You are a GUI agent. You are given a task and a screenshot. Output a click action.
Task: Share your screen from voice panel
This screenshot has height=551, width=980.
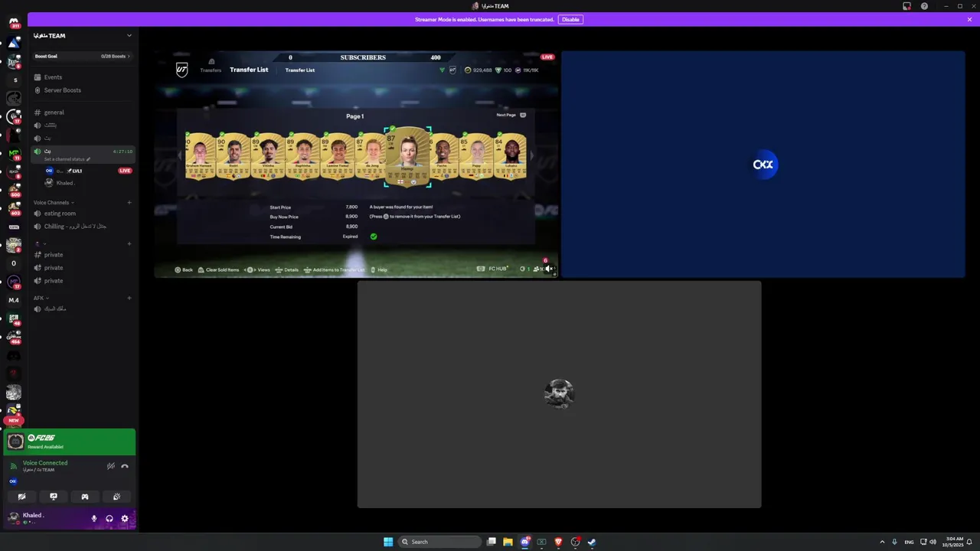click(x=54, y=497)
